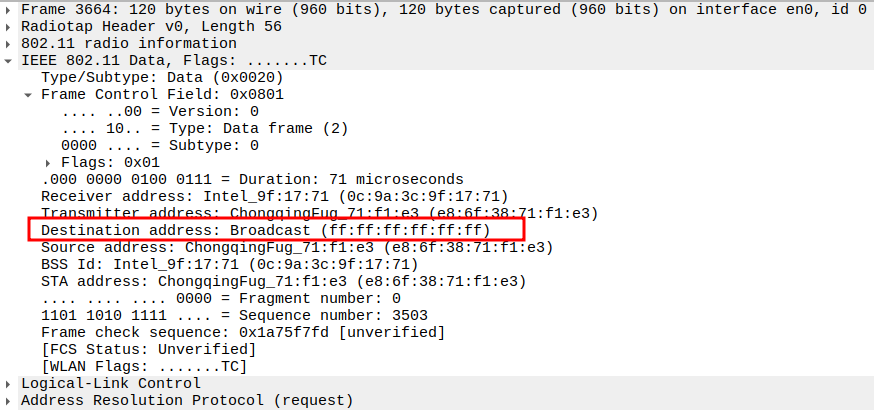This screenshot has height=416, width=874.
Task: Select the Destination address: Broadcast row
Action: pyautogui.click(x=265, y=230)
